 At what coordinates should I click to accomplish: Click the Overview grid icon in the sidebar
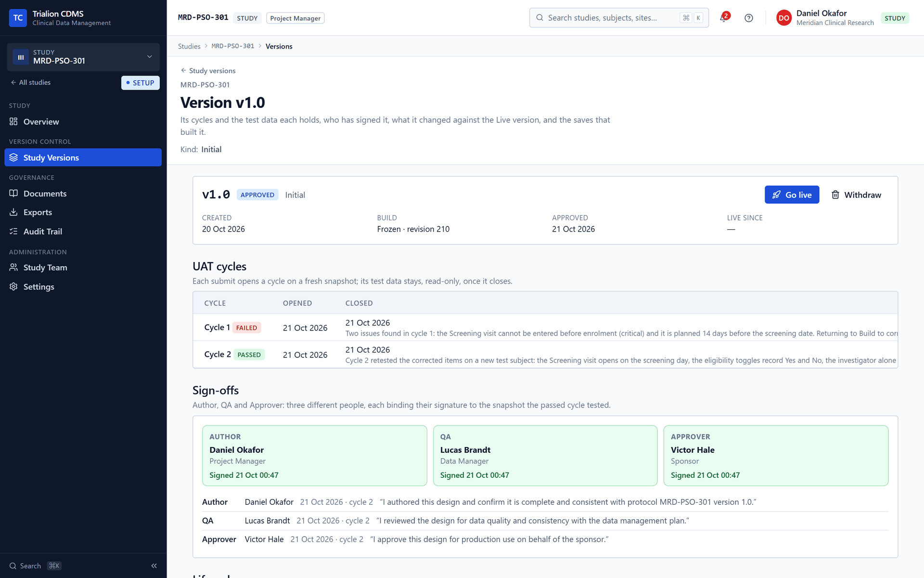coord(13,121)
